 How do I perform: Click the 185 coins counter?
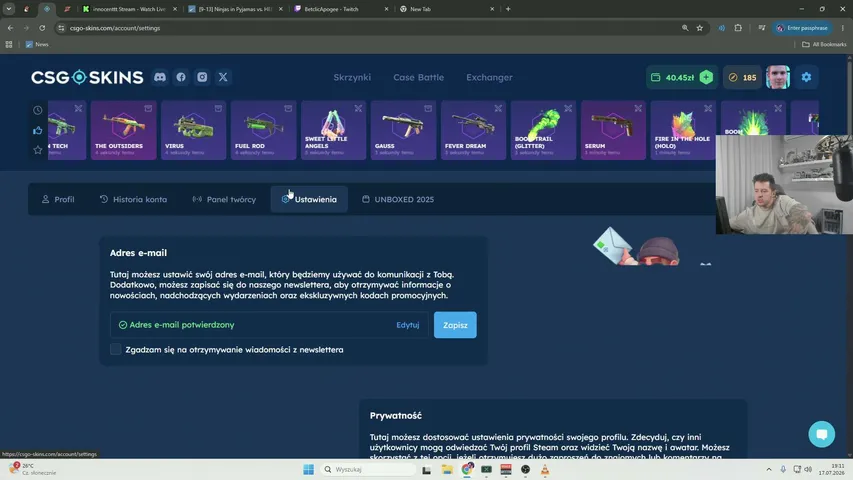pyautogui.click(x=743, y=77)
